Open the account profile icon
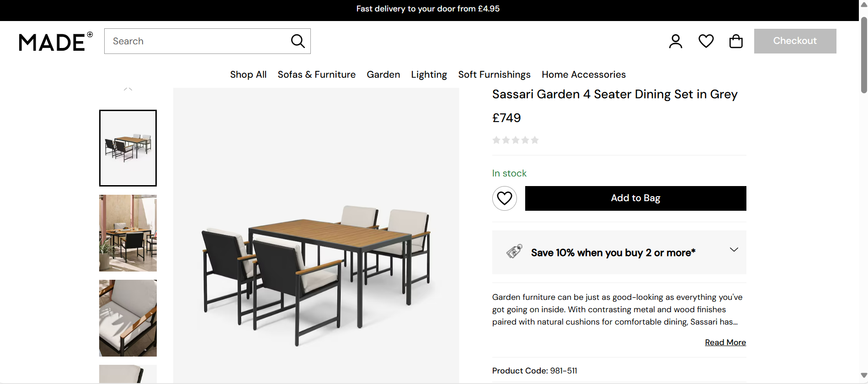The image size is (868, 384). click(676, 41)
